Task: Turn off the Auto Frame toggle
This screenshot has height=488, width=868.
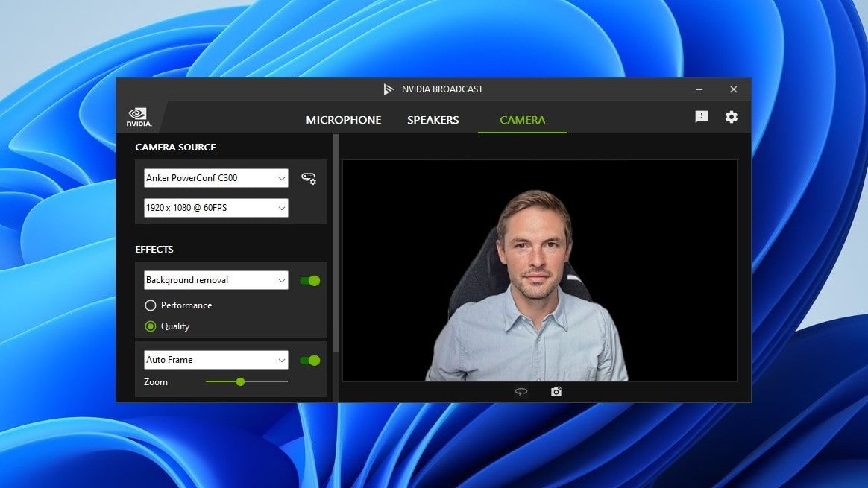Action: click(309, 360)
